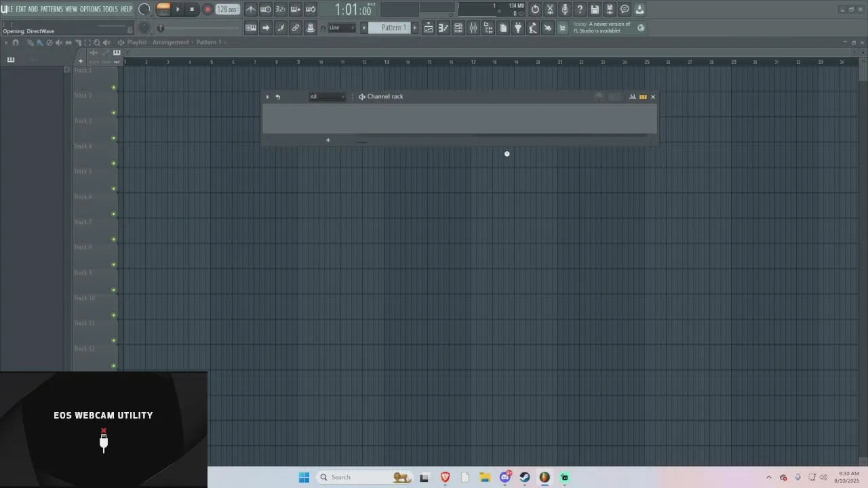
Task: Toggle overdub/blend recording icon
Action: coord(296,9)
